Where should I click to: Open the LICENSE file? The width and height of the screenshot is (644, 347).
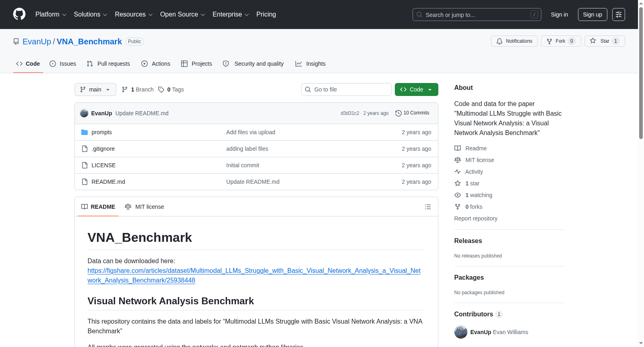(103, 165)
